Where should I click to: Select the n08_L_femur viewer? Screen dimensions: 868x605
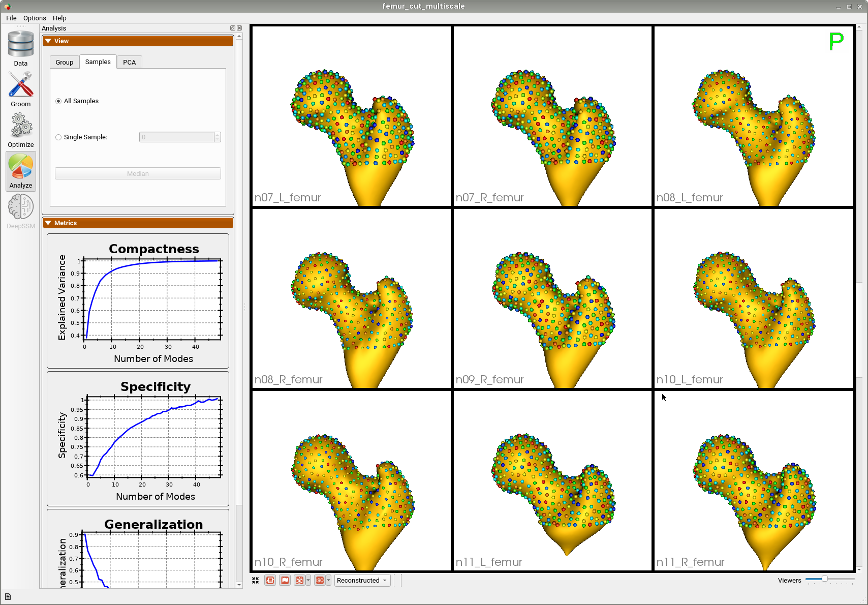(x=753, y=116)
